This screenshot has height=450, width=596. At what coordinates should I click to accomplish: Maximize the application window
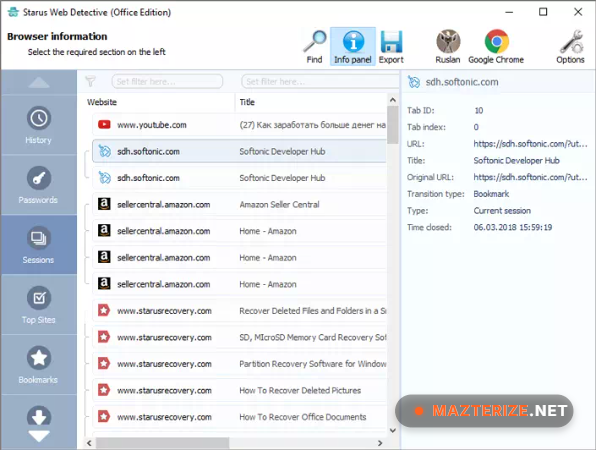[543, 12]
